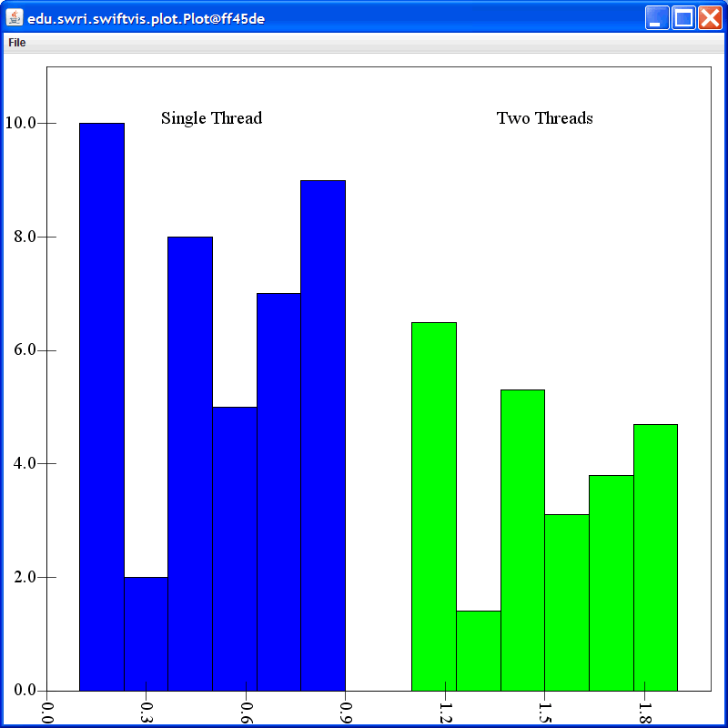This screenshot has width=728, height=728.
Task: Click the Java icon in title bar
Action: click(15, 18)
